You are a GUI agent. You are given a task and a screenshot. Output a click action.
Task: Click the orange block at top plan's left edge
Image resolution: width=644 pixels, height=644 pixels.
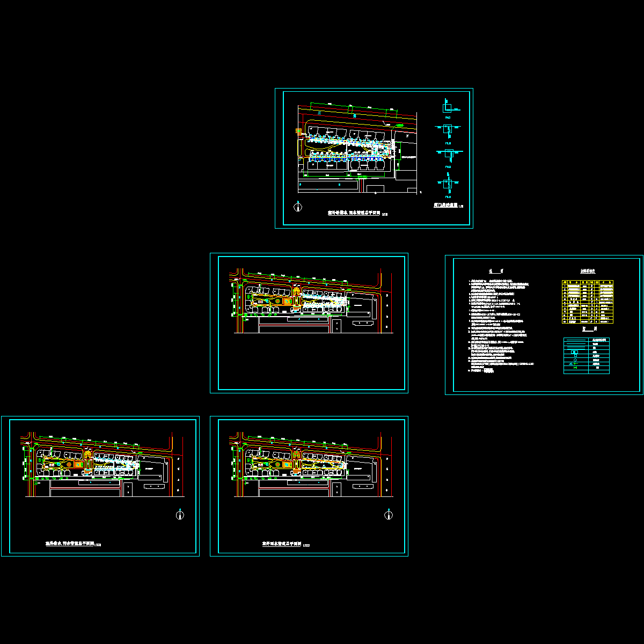coord(298,130)
